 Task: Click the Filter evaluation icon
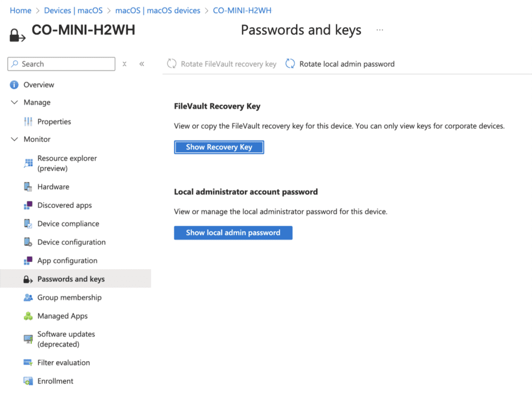(x=28, y=362)
